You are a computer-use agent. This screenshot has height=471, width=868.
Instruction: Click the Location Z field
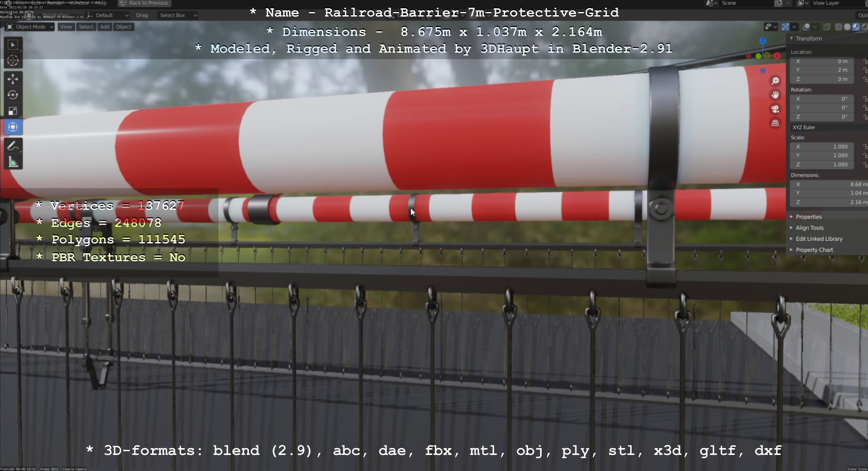pos(822,79)
